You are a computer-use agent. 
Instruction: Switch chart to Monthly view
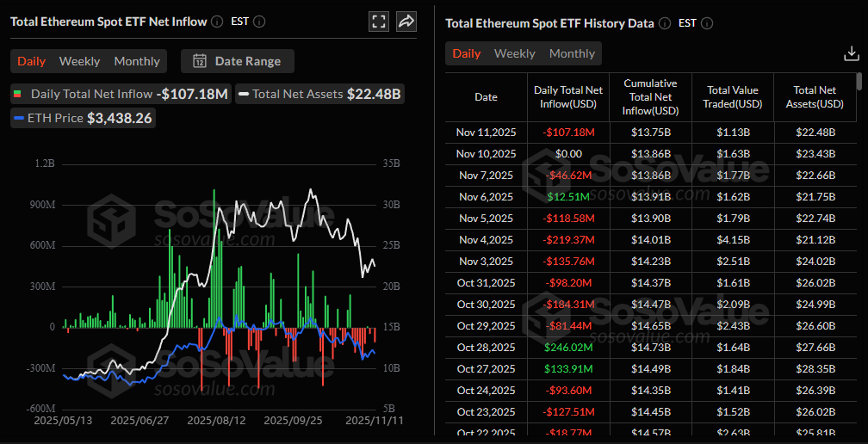tap(137, 61)
